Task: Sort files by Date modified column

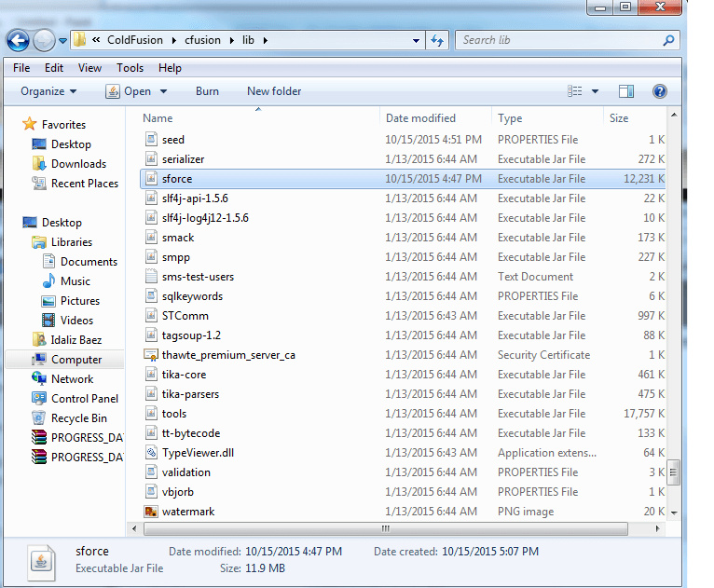Action: pos(420,118)
